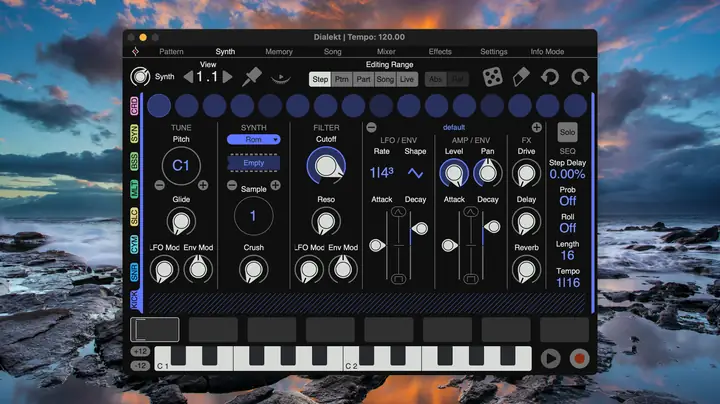Click the minus icon left of the default preset
The width and height of the screenshot is (720, 404).
[371, 127]
